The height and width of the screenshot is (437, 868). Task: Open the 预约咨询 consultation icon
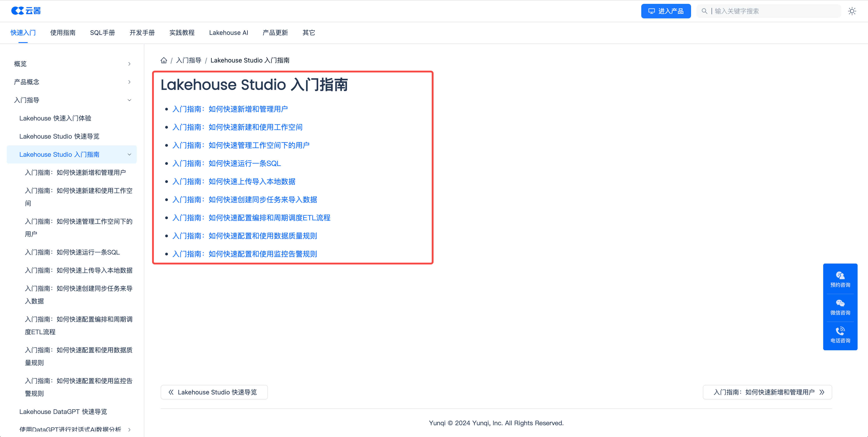840,276
